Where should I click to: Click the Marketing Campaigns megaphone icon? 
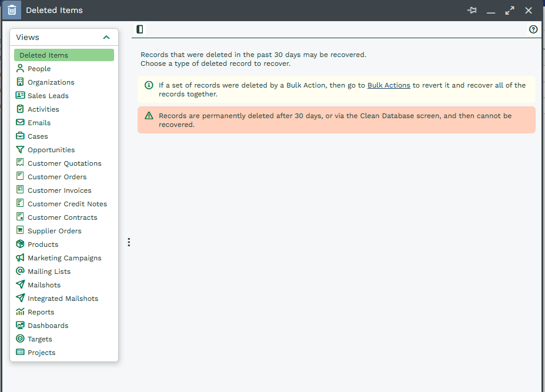20,258
